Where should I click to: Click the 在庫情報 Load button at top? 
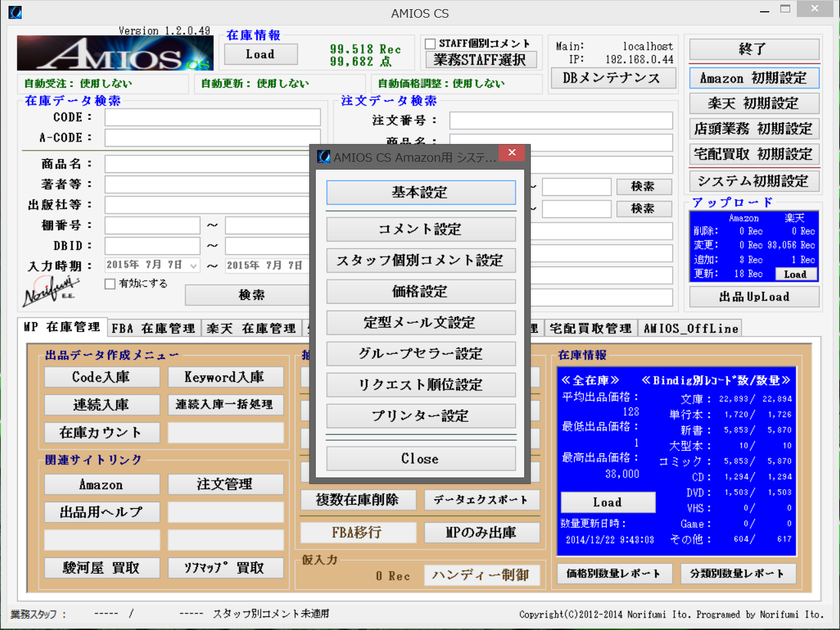[x=261, y=54]
